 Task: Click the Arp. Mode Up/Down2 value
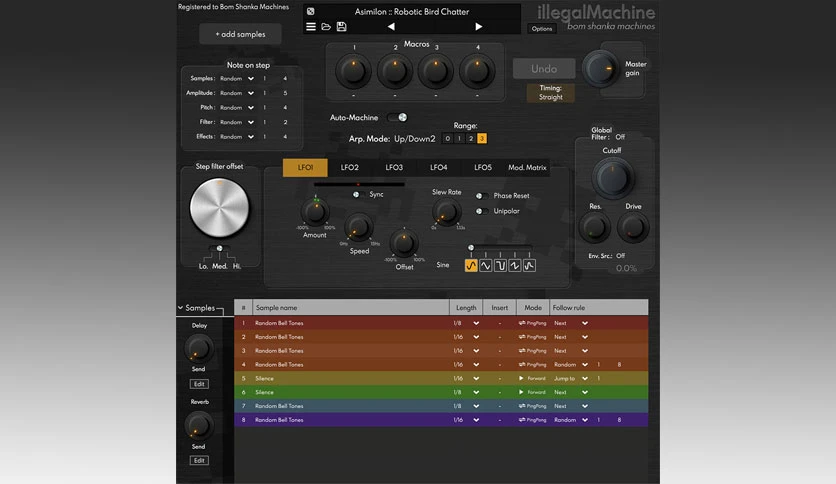[x=415, y=139]
